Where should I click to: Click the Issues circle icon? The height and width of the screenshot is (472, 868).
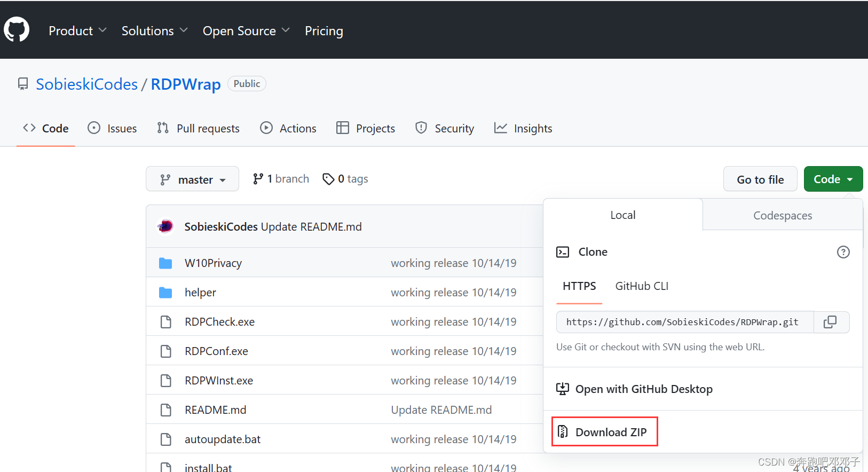(x=94, y=128)
